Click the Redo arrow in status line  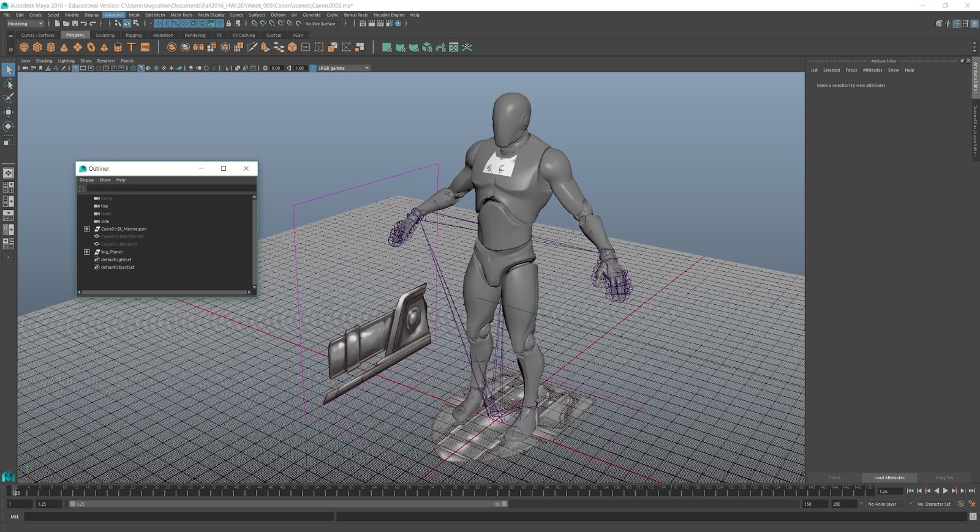(x=92, y=24)
